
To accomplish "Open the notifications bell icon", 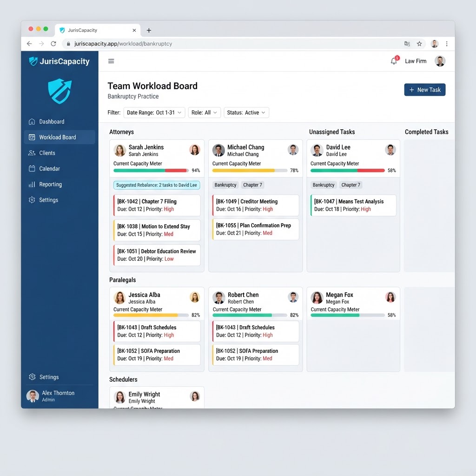I will tap(394, 61).
